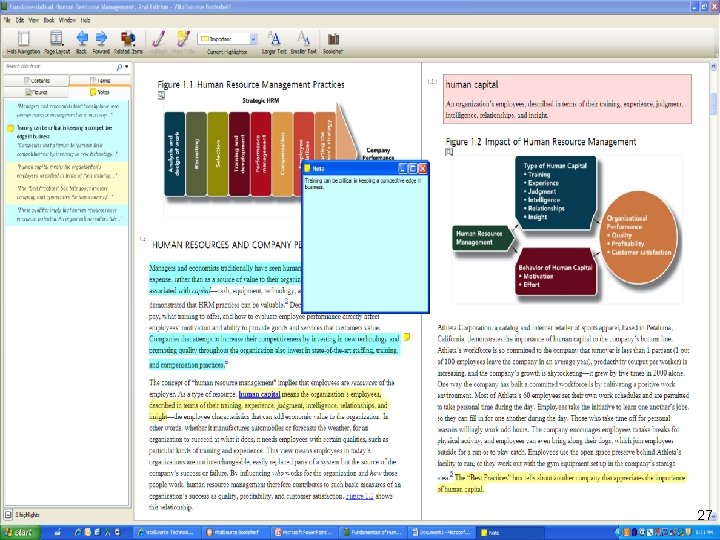Select the last cyan highlight entry in Notes list

(x=68, y=214)
